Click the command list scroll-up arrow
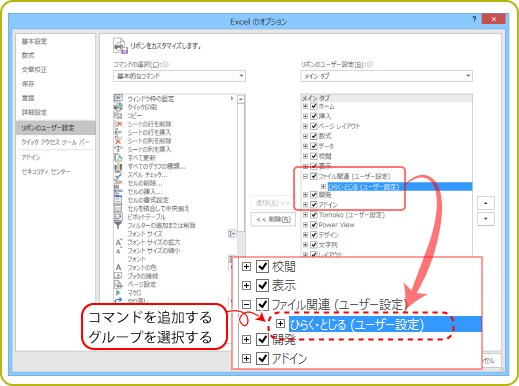The width and height of the screenshot is (519, 386). pos(241,99)
